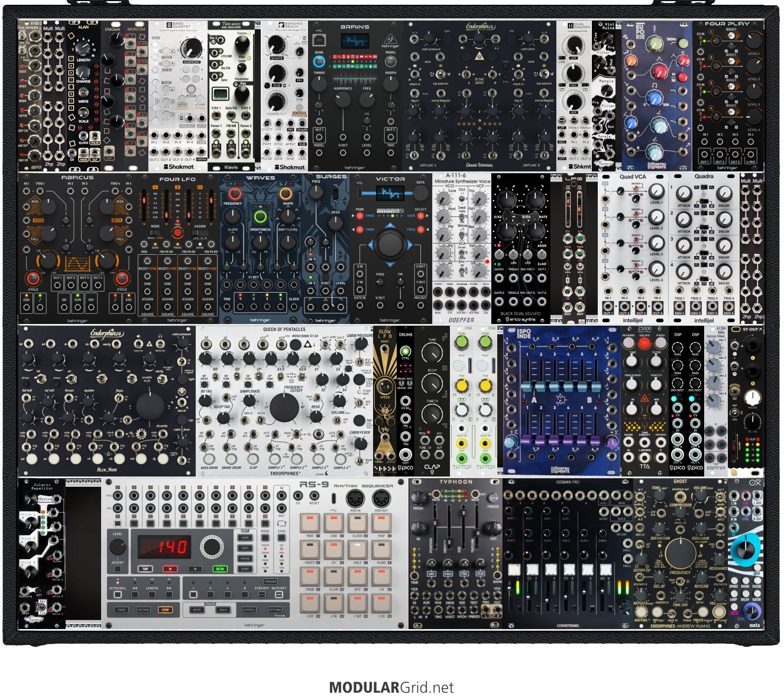Tap the RS-9 pad labeled MIDI
The height and width of the screenshot is (700, 784).
(310, 523)
